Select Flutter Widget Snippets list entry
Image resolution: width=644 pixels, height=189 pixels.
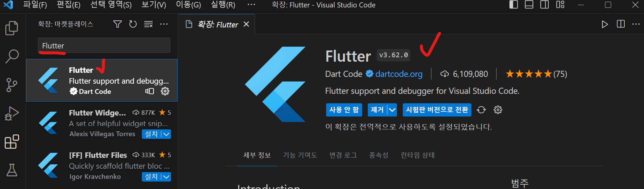(x=102, y=123)
